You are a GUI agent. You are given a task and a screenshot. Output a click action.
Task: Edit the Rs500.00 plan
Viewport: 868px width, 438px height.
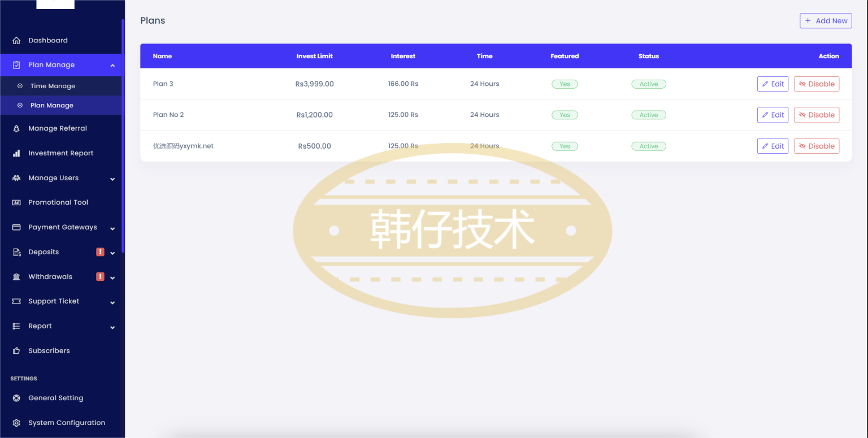(x=772, y=146)
